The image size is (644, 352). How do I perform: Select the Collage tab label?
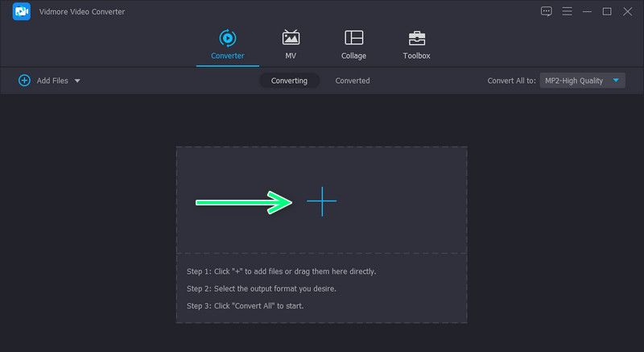tap(353, 56)
